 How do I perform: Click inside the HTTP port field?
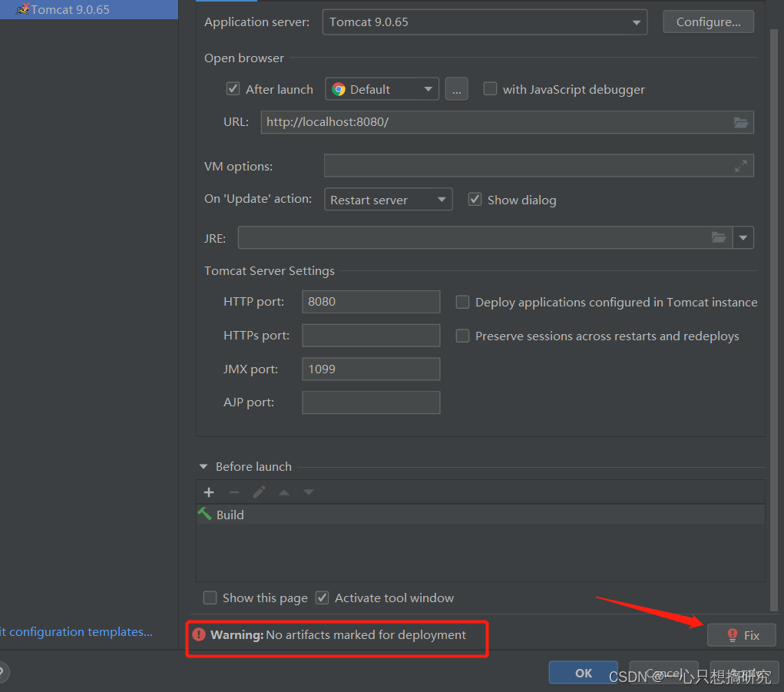371,301
